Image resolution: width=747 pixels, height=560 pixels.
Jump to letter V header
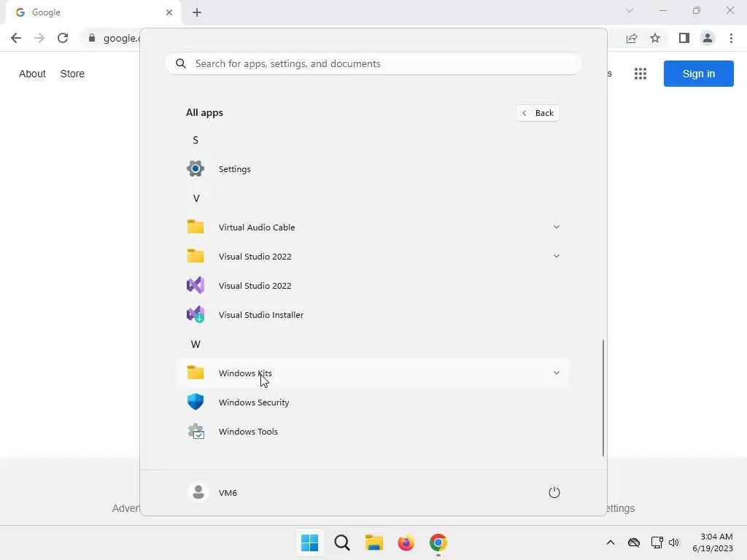pos(196,198)
